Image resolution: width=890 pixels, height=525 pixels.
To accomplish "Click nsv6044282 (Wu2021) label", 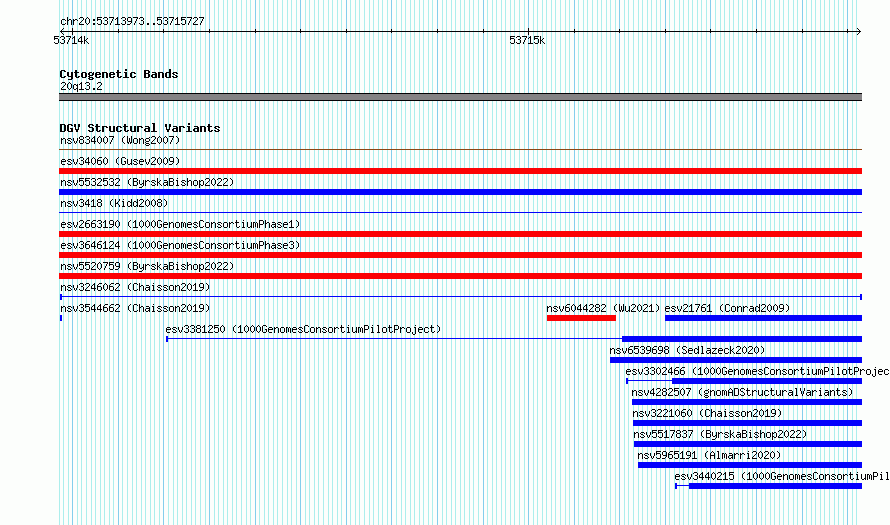I will tap(603, 308).
